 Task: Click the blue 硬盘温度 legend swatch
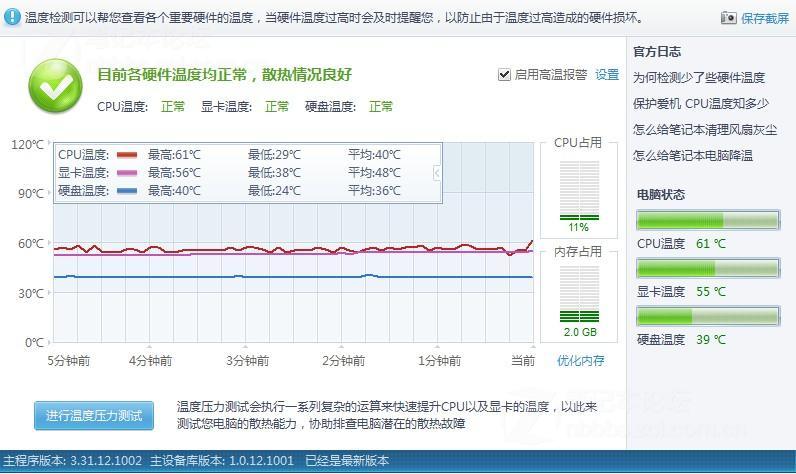127,191
